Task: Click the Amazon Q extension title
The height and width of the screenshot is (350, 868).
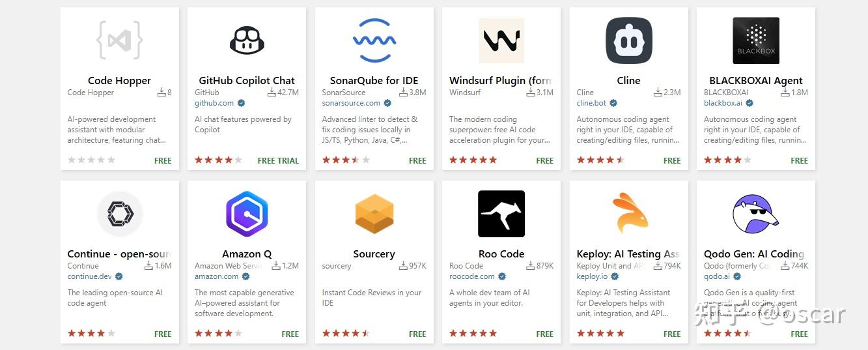Action: pos(247,254)
